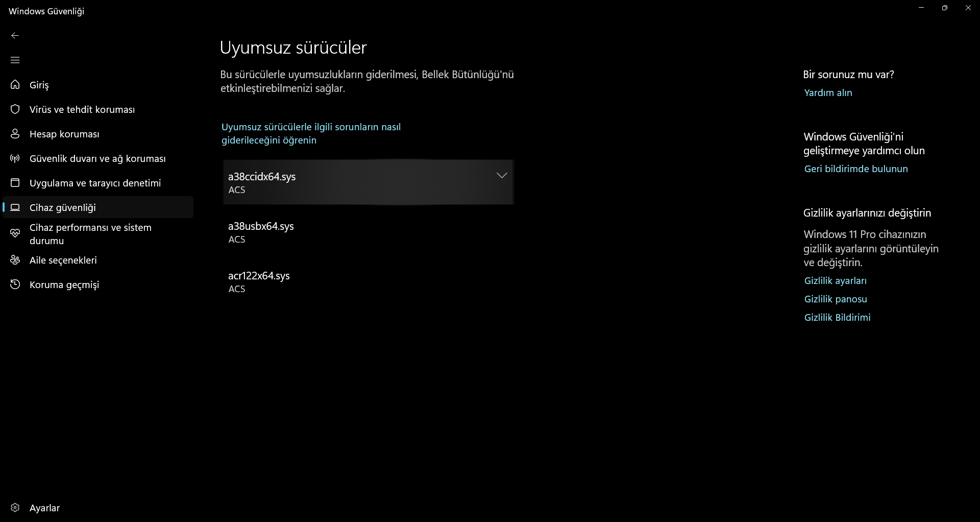980x522 pixels.
Task: Click the family icon for Aile seçenekleri
Action: [15, 260]
